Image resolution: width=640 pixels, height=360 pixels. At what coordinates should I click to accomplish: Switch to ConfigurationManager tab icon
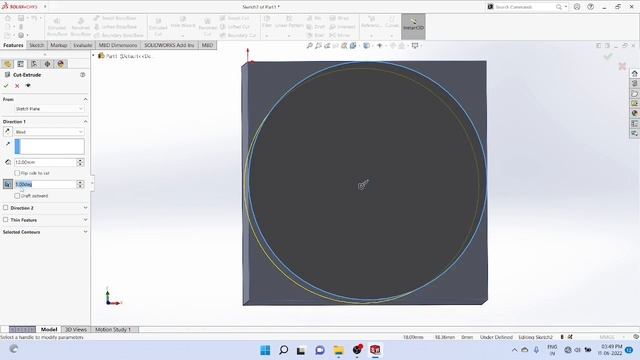click(x=34, y=64)
